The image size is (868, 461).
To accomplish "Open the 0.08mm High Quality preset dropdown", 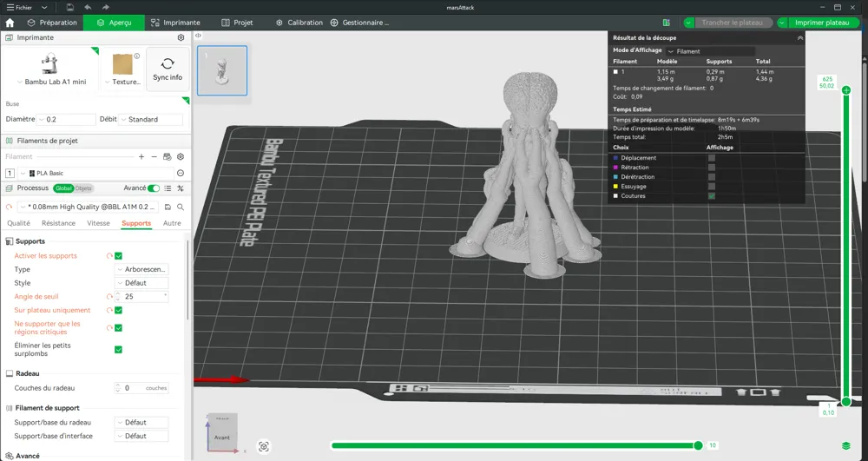I will pos(89,207).
